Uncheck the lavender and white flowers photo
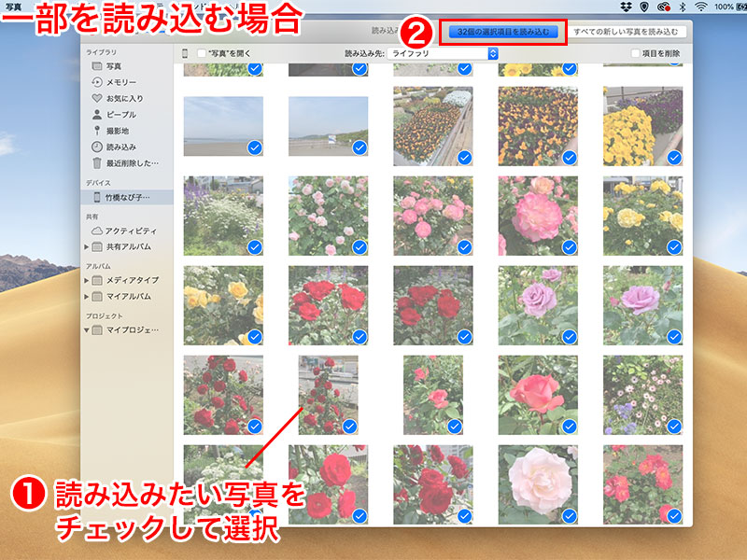This screenshot has width=747, height=560. 255,247
